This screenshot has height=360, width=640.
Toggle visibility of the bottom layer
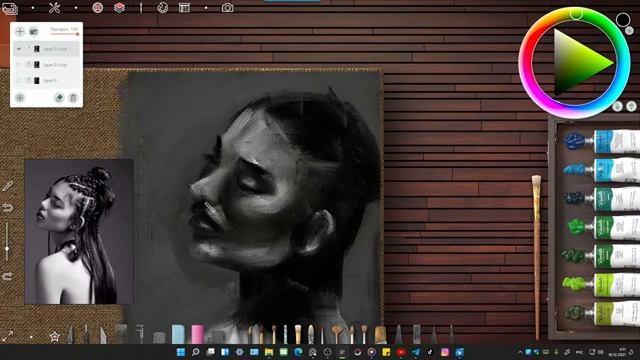pos(18,81)
